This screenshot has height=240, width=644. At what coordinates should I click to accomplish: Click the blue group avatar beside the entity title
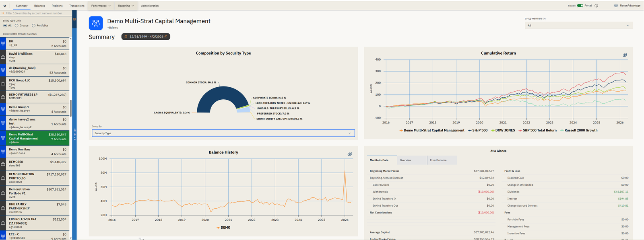pyautogui.click(x=96, y=23)
